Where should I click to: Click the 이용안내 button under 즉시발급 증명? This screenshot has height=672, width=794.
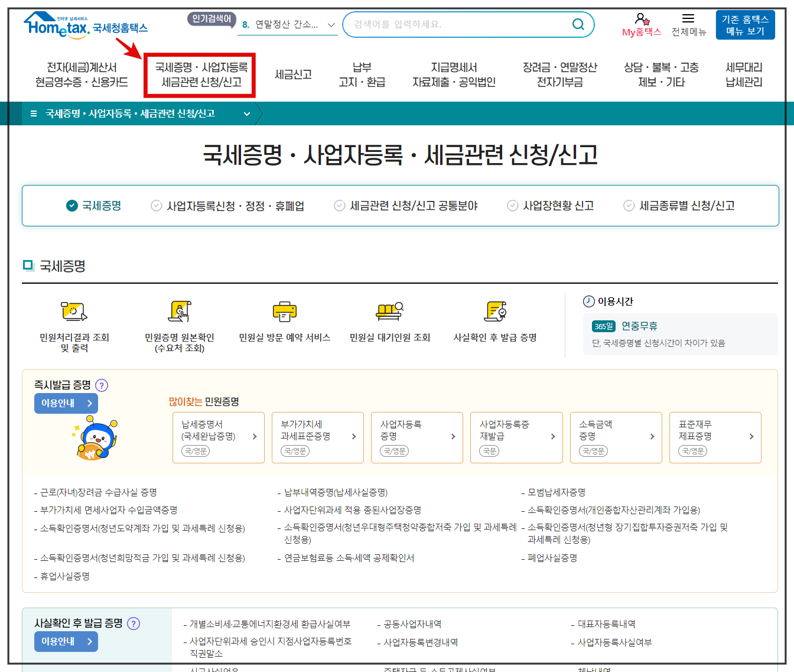click(x=66, y=403)
